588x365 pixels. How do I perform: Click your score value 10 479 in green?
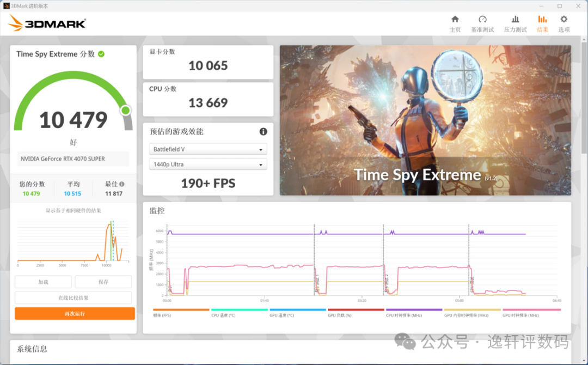point(31,193)
